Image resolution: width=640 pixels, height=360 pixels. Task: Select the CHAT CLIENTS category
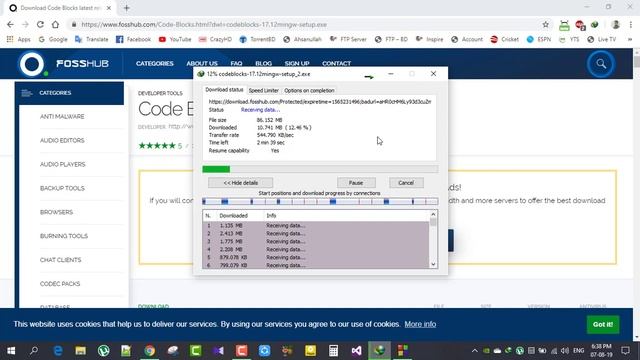pos(60,260)
